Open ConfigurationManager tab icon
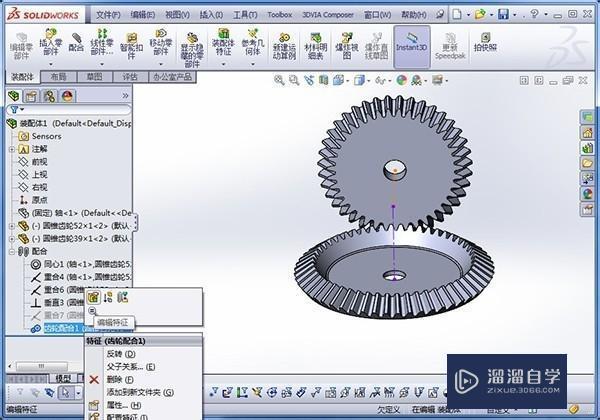The width and height of the screenshot is (600, 420). [x=49, y=96]
